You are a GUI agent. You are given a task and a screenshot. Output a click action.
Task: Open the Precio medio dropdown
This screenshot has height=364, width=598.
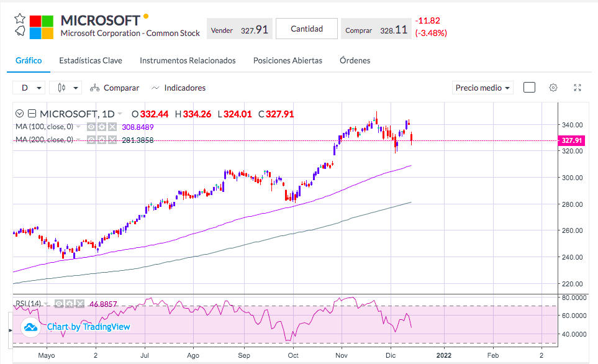(x=482, y=88)
